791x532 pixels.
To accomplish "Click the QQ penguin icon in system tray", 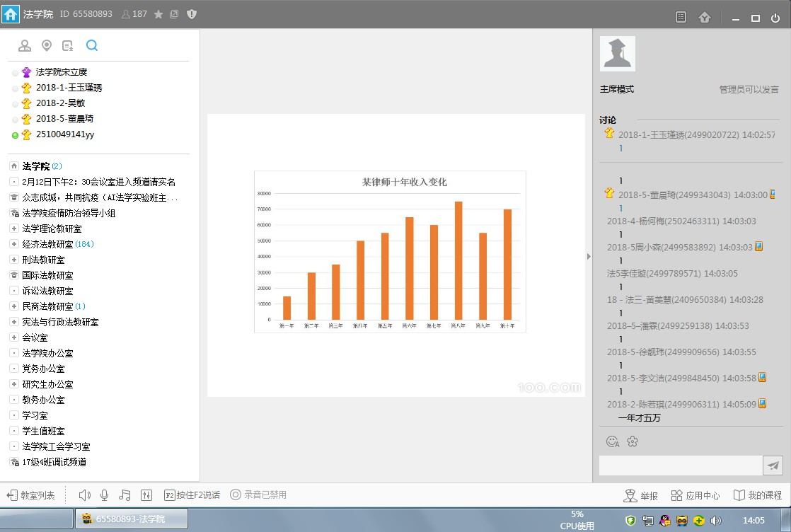I will [664, 520].
